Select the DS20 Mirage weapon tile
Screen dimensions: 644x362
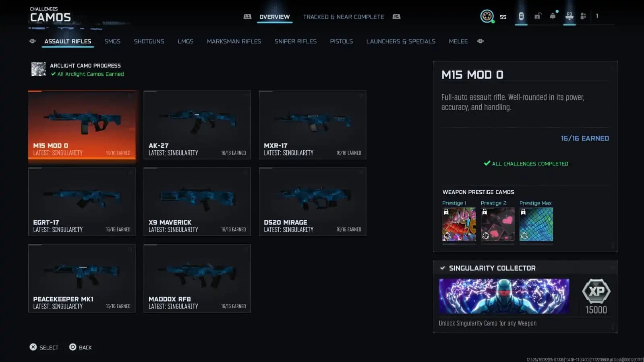pyautogui.click(x=313, y=201)
